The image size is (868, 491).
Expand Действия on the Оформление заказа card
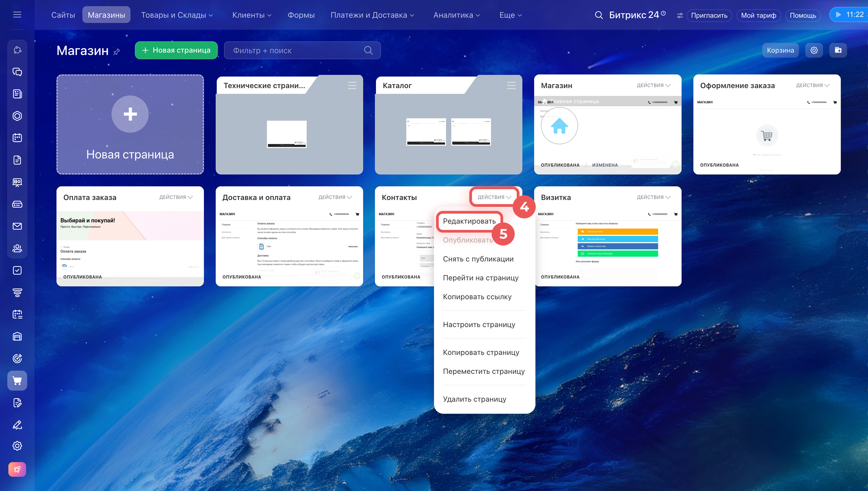point(812,85)
